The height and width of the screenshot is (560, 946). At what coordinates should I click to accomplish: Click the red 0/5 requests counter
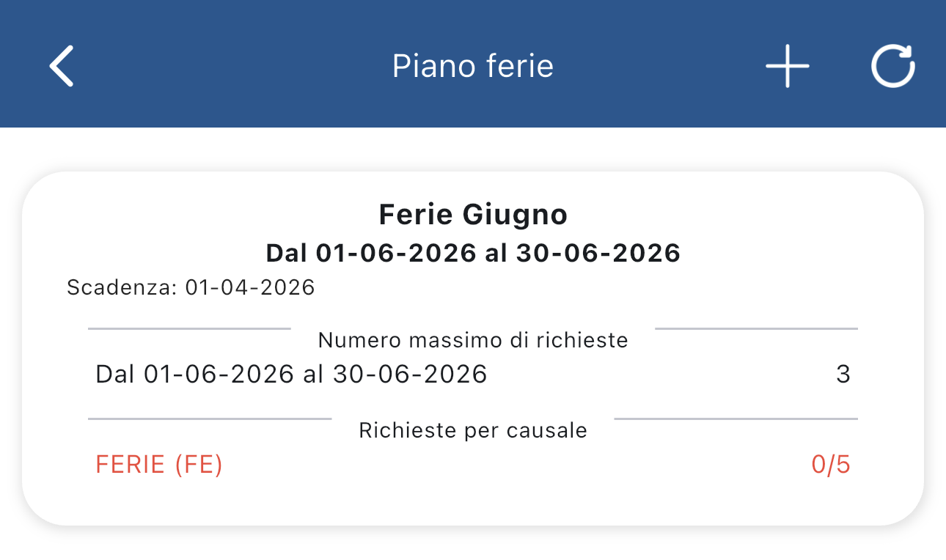(x=830, y=465)
